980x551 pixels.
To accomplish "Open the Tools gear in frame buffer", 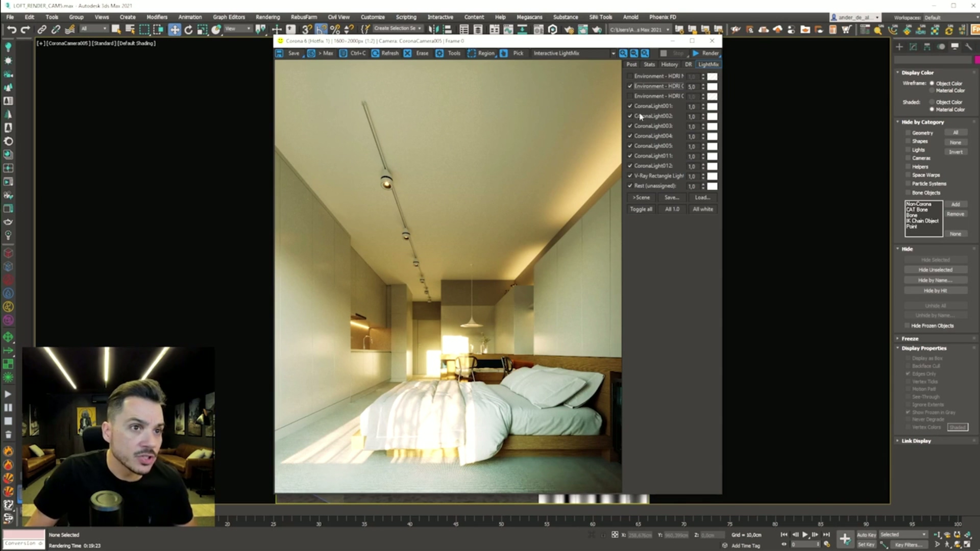I will pos(439,53).
